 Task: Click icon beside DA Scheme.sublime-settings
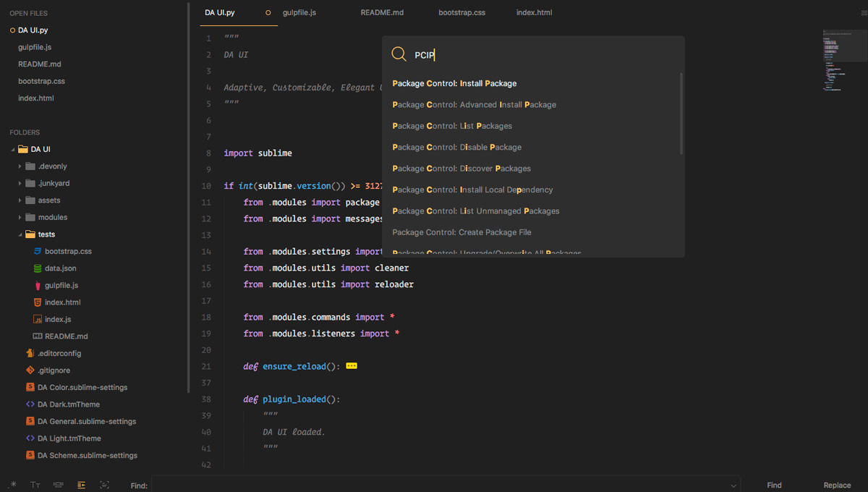click(30, 455)
